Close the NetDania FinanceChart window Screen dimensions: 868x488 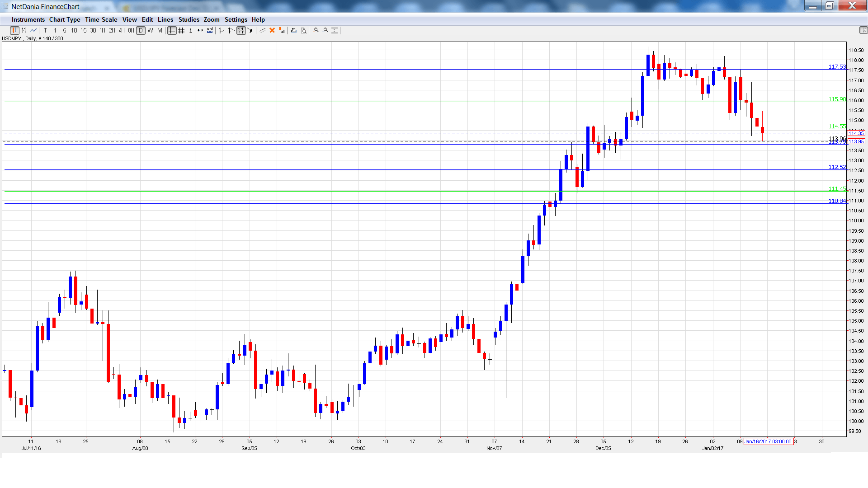[x=852, y=6]
